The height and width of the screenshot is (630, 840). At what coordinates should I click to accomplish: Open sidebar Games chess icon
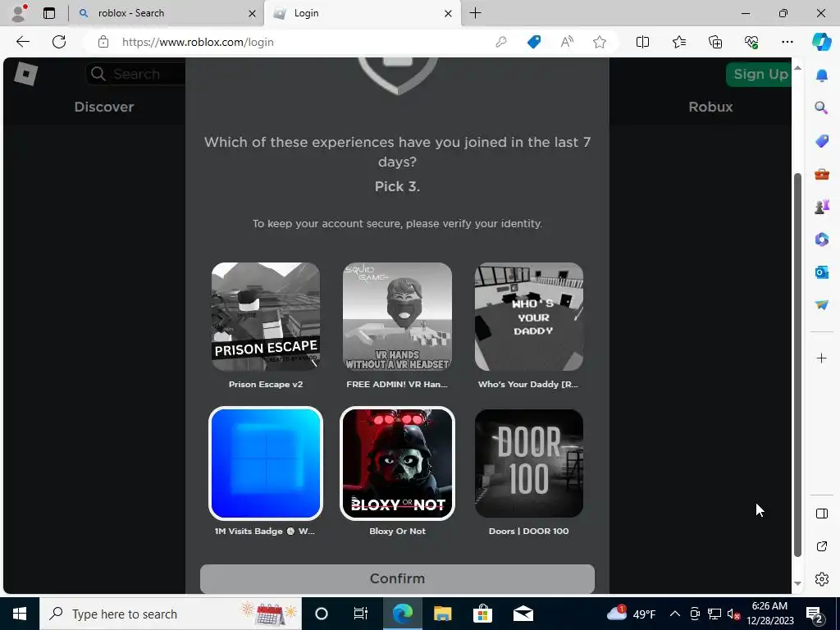click(821, 206)
